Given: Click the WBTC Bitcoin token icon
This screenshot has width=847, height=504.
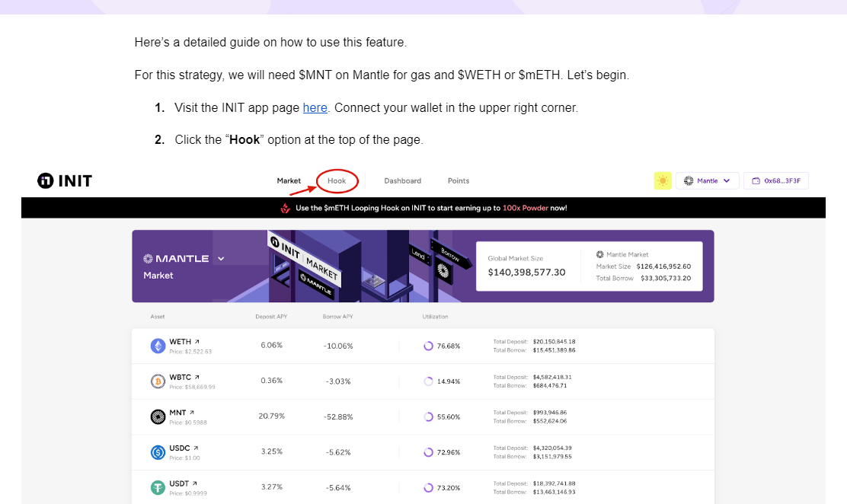Looking at the screenshot, I should pyautogui.click(x=158, y=381).
